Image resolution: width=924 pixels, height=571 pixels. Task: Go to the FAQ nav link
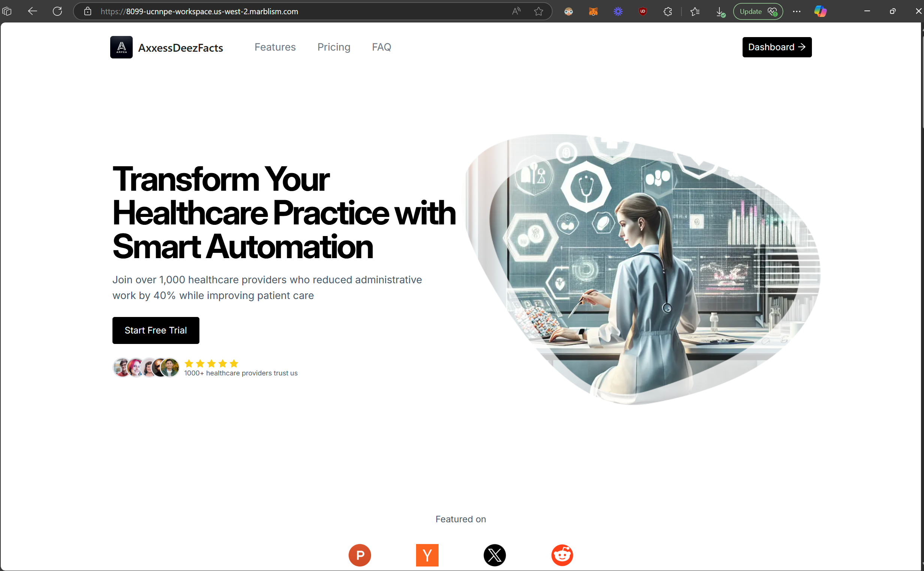(381, 47)
